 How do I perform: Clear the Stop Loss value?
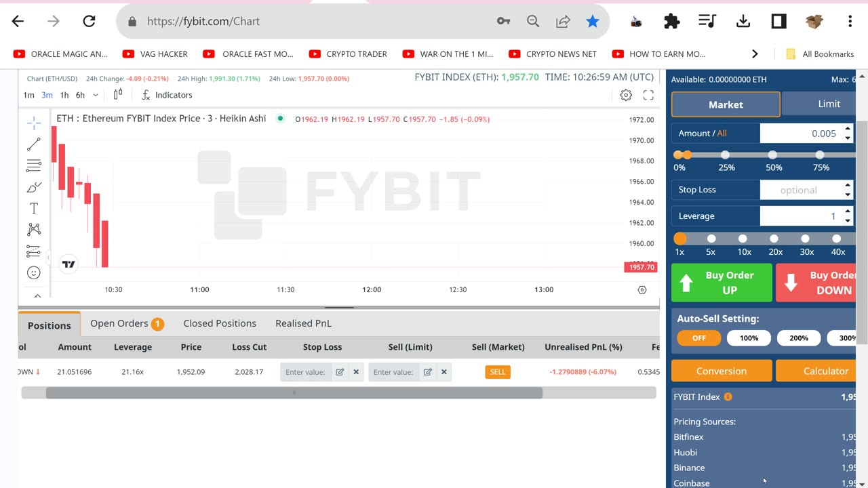point(356,372)
